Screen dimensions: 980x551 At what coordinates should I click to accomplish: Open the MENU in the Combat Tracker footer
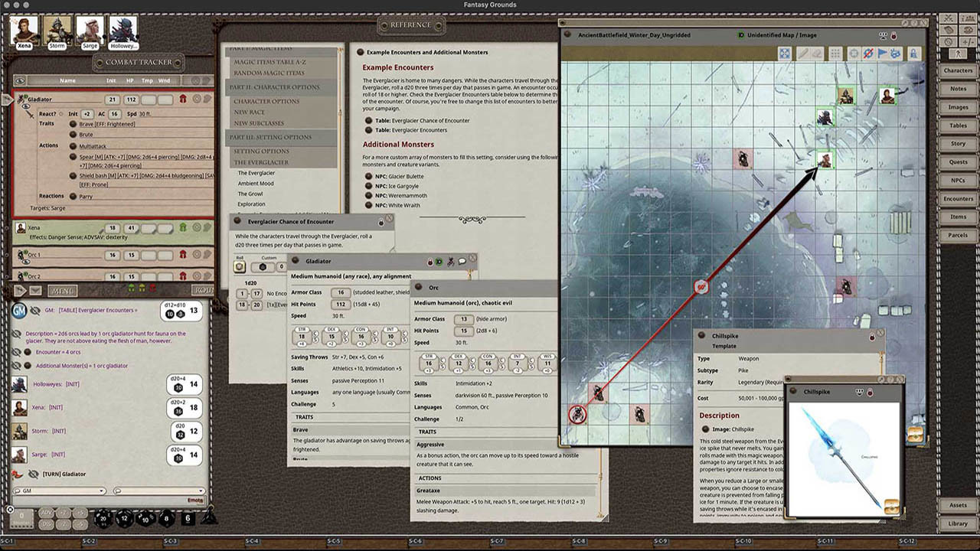click(63, 290)
